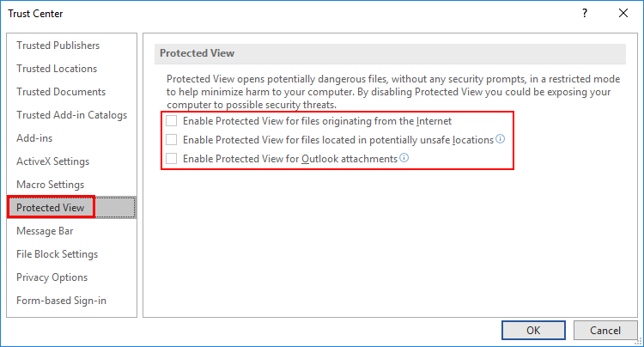Click the info icon beside unsafe locations
The height and width of the screenshot is (347, 644).
coord(501,139)
